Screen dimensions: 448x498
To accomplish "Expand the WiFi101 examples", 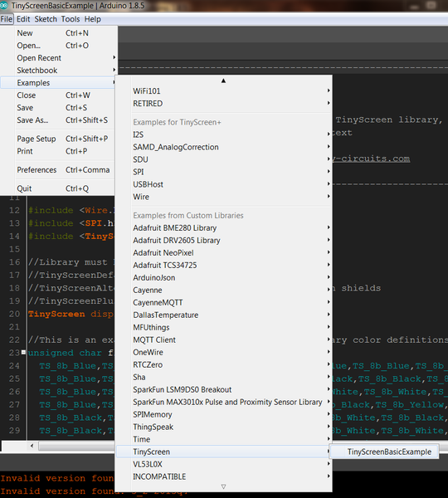I will pyautogui.click(x=224, y=91).
